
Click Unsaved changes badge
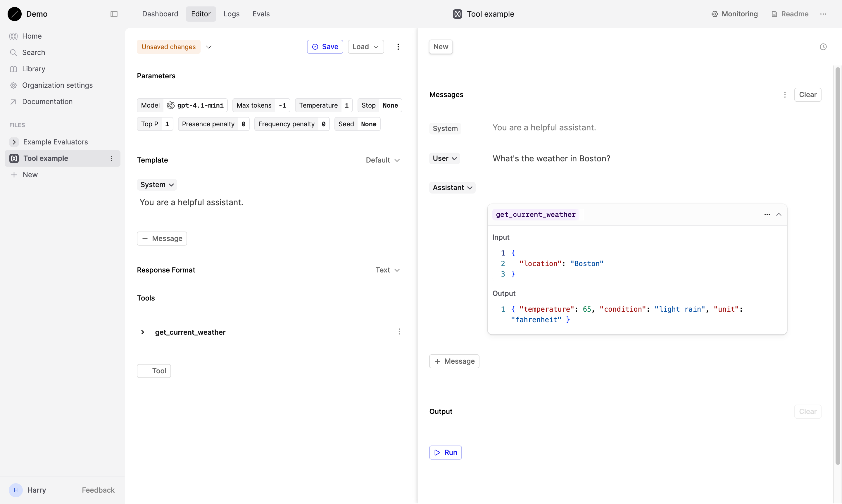pos(168,47)
